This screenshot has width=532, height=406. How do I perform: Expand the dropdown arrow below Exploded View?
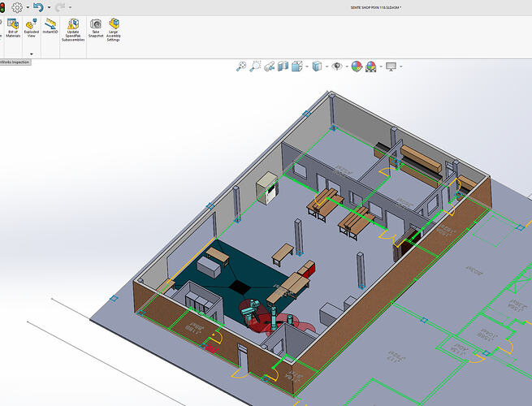pyautogui.click(x=32, y=54)
